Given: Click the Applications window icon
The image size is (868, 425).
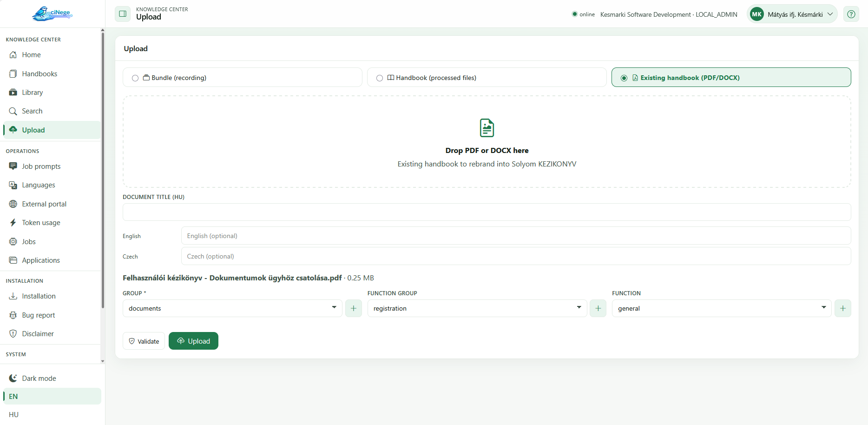Looking at the screenshot, I should 13,260.
